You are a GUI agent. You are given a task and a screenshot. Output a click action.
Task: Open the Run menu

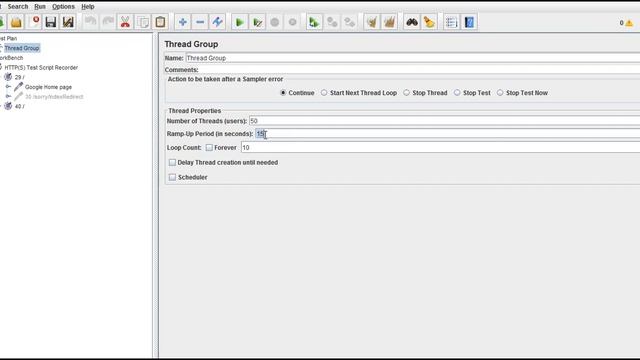pyautogui.click(x=40, y=7)
